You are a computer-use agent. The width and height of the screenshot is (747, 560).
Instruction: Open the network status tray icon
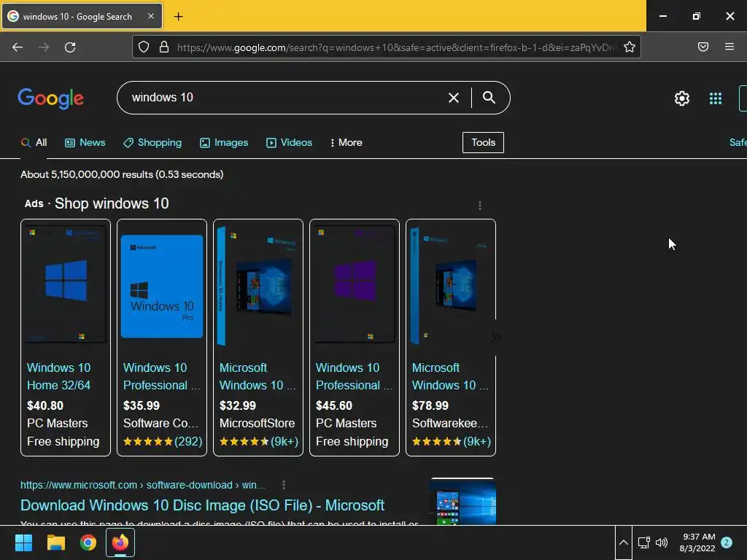[x=644, y=542]
